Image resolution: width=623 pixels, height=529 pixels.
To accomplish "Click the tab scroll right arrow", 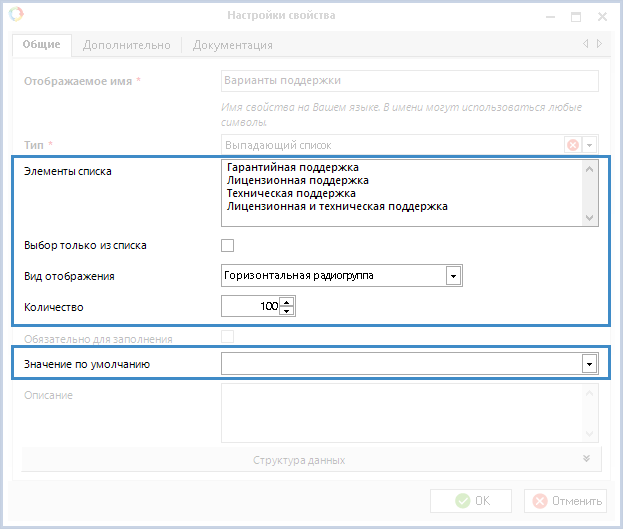I will 599,44.
